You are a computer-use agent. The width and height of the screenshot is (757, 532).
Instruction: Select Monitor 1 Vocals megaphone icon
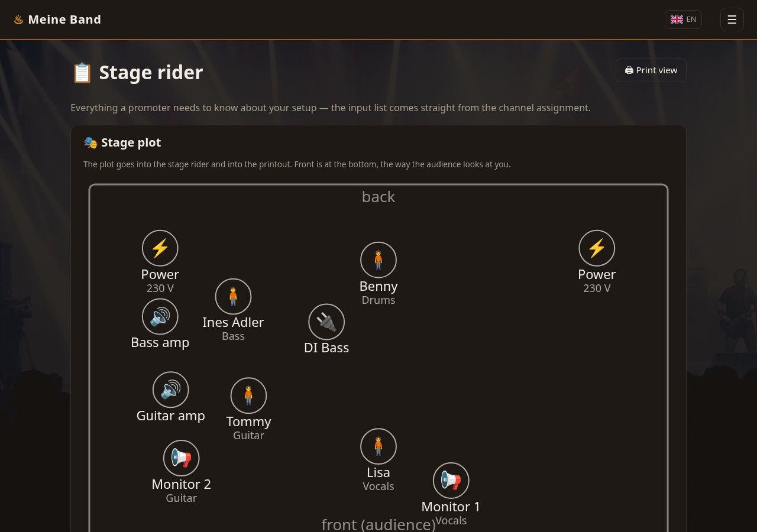point(451,481)
